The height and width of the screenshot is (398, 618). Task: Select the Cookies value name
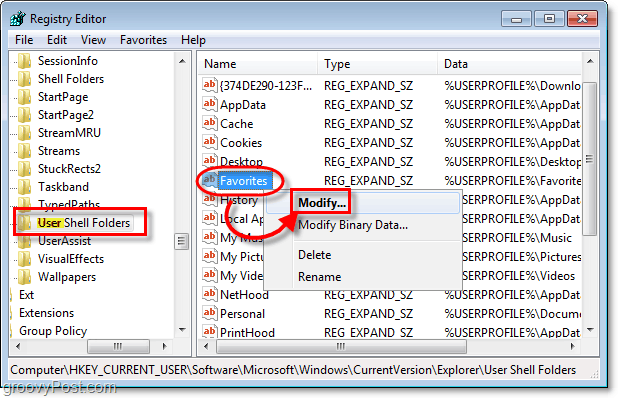pyautogui.click(x=241, y=143)
